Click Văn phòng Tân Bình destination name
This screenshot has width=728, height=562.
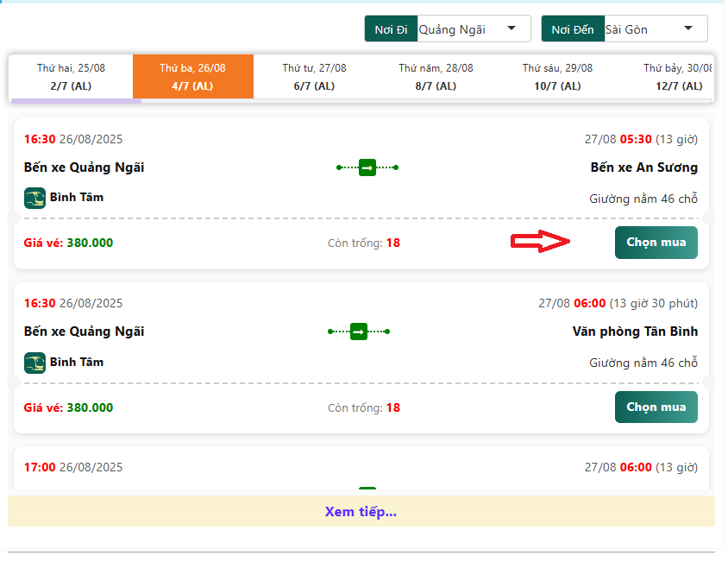635,332
